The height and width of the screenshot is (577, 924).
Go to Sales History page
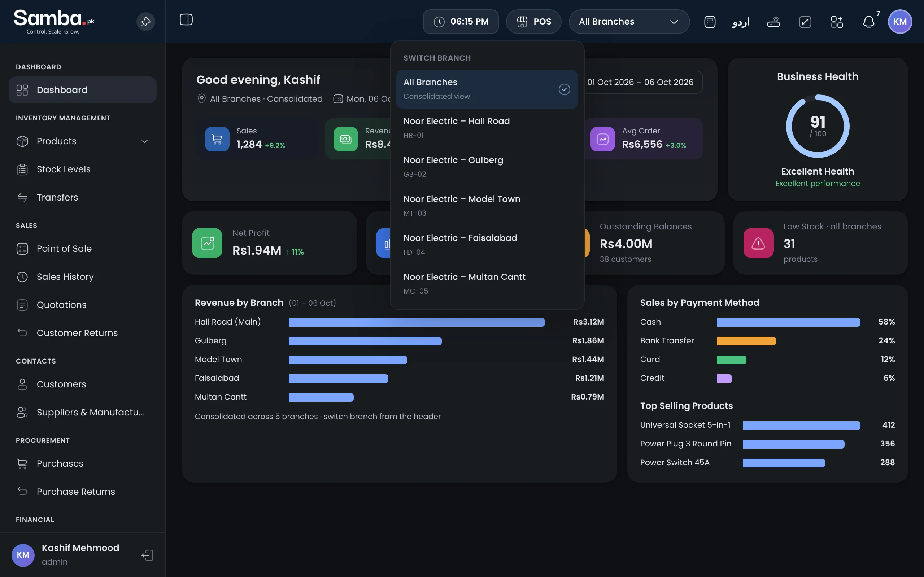(x=82, y=277)
